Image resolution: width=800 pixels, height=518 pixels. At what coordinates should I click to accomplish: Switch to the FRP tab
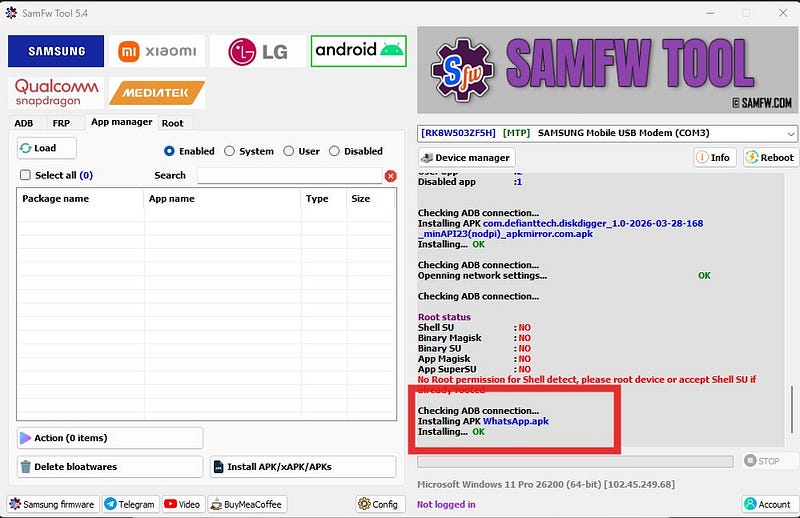coord(61,123)
